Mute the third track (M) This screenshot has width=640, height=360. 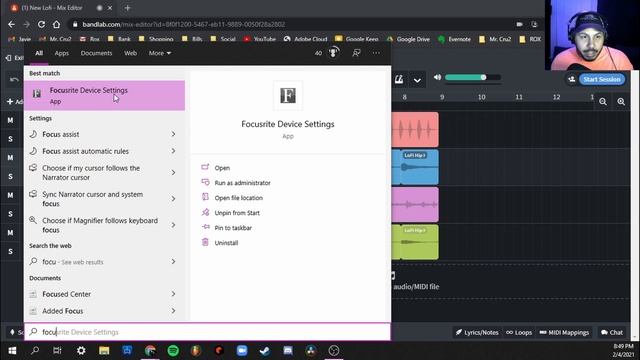coord(10,195)
